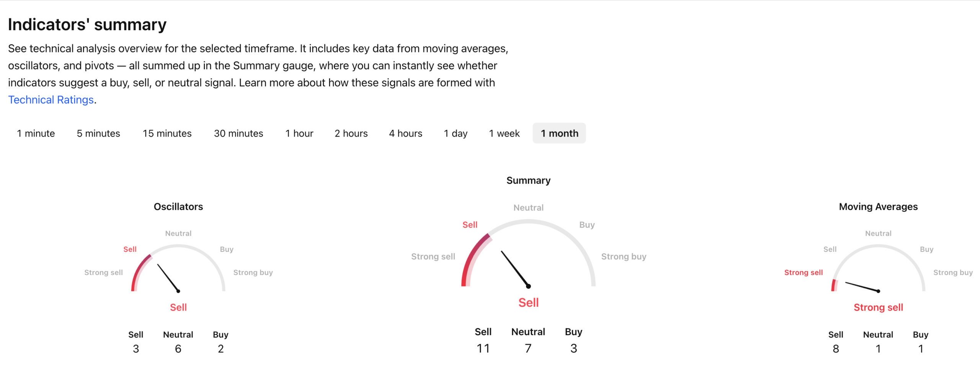Click the Oscillators heading
The width and height of the screenshot is (980, 373).
pos(178,207)
